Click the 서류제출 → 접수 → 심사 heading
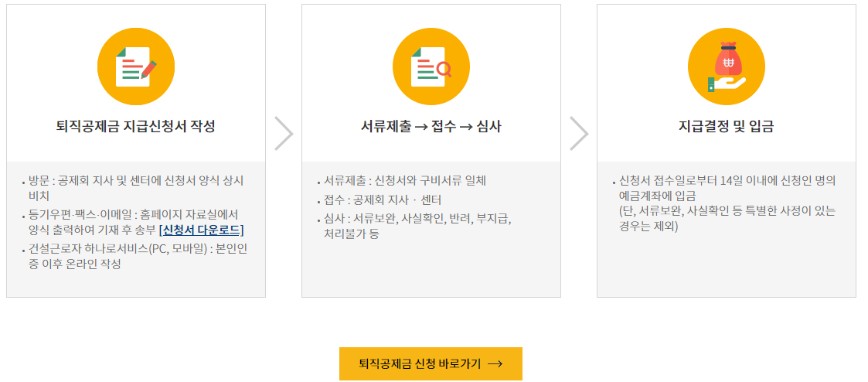This screenshot has width=868, height=382. 431,127
